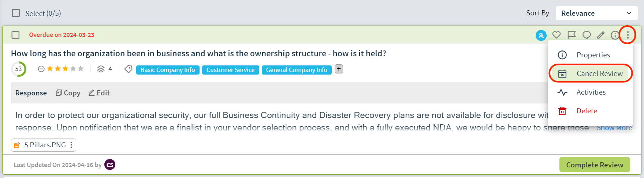This screenshot has height=178, width=644.
Task: Click the star rating's third star
Action: coord(65,69)
